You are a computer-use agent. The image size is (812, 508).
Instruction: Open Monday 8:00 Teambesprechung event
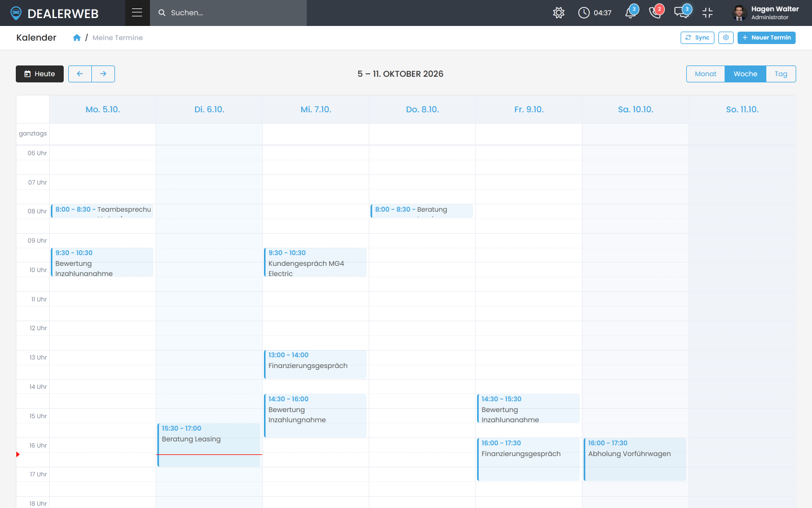pyautogui.click(x=102, y=211)
